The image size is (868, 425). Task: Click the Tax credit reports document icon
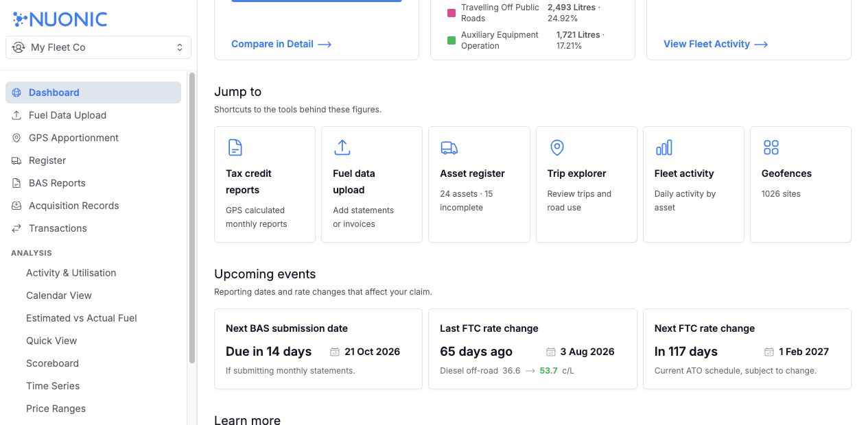coord(235,147)
